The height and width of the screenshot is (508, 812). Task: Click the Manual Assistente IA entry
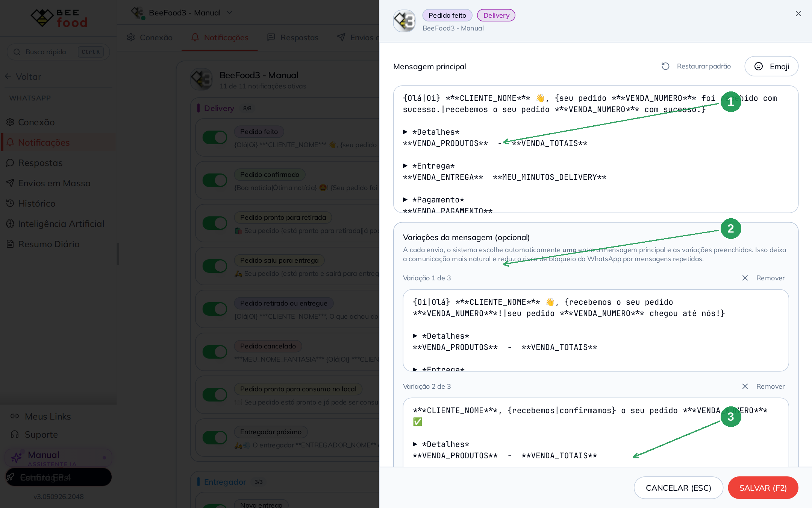point(58,457)
